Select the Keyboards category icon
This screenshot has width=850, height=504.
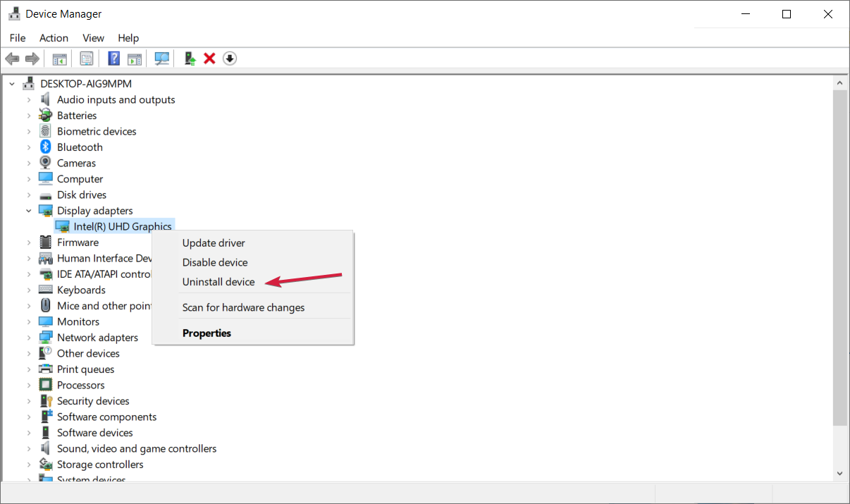(46, 290)
